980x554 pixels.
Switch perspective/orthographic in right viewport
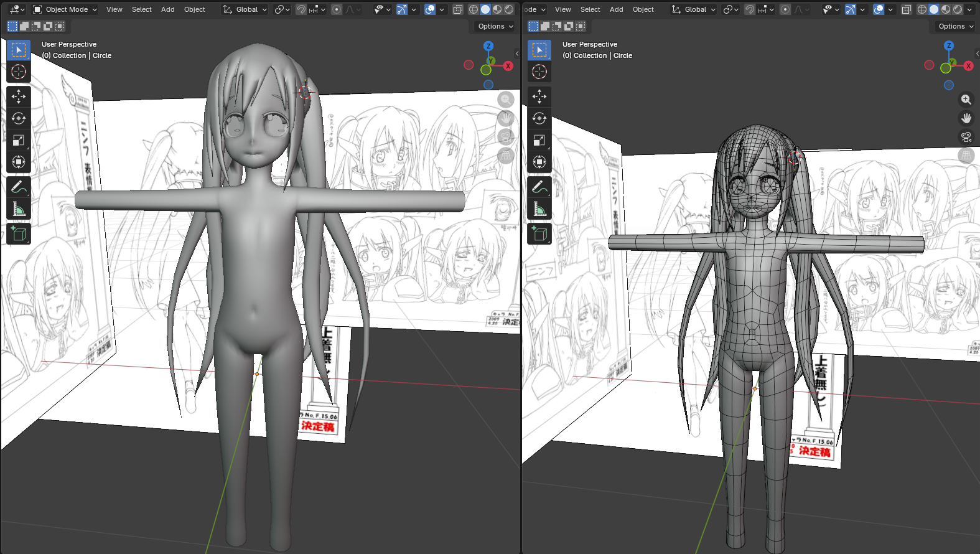click(966, 156)
